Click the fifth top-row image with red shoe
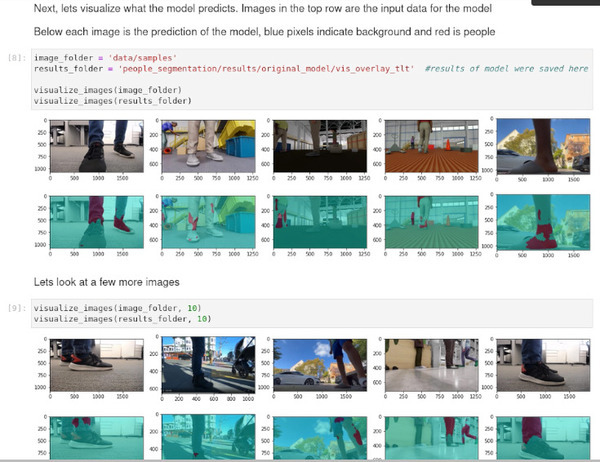600x462 pixels. click(x=541, y=146)
